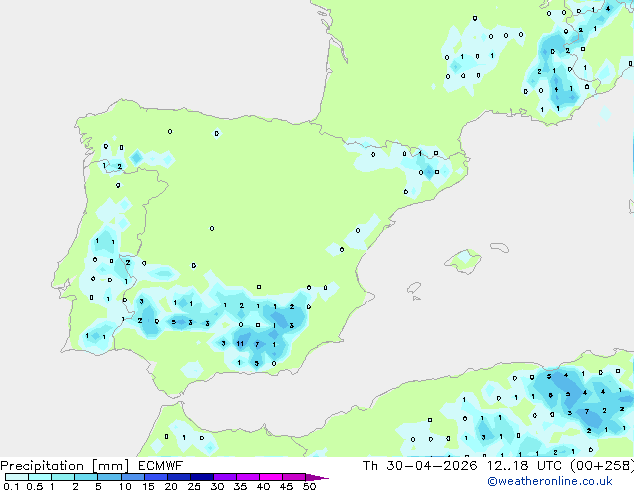Click the 0.1–0.5 mm lightest cyan legend swatch
The image size is (634, 490).
click(x=17, y=477)
